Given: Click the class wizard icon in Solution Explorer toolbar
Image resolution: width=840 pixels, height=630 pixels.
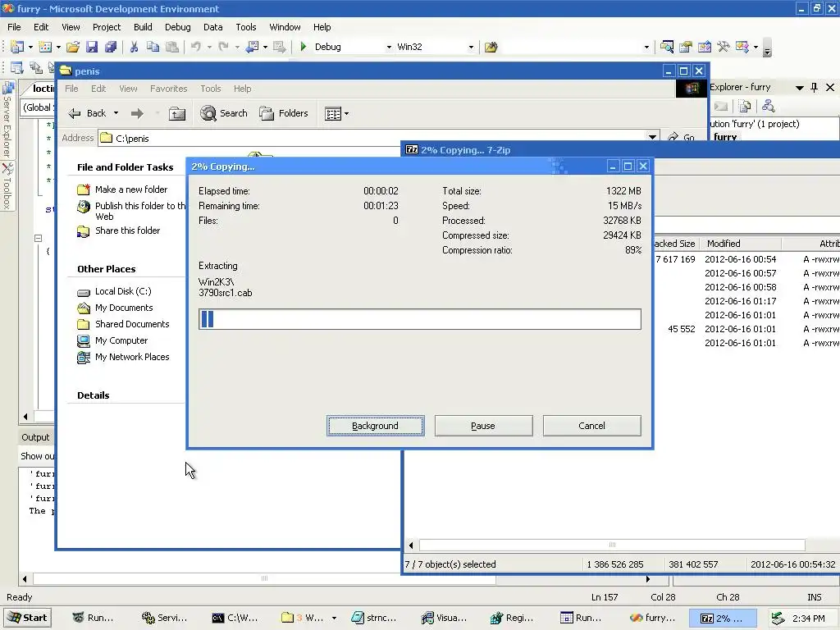Looking at the screenshot, I should 768,107.
